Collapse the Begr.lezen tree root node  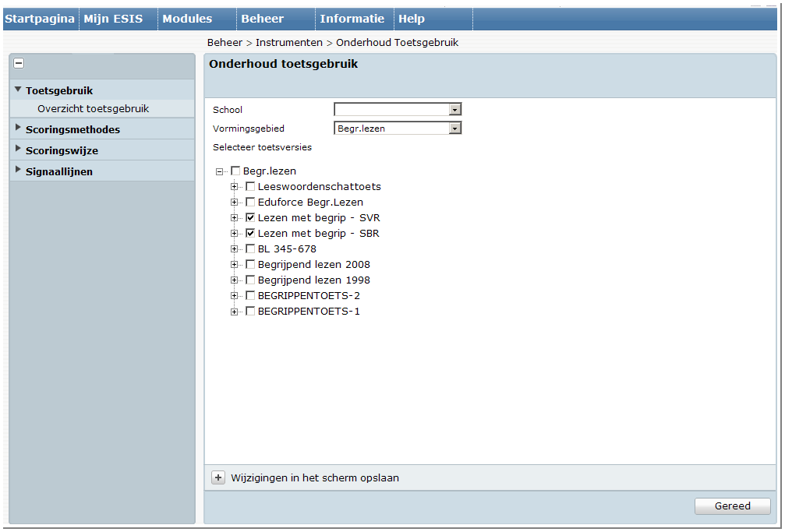pos(219,171)
